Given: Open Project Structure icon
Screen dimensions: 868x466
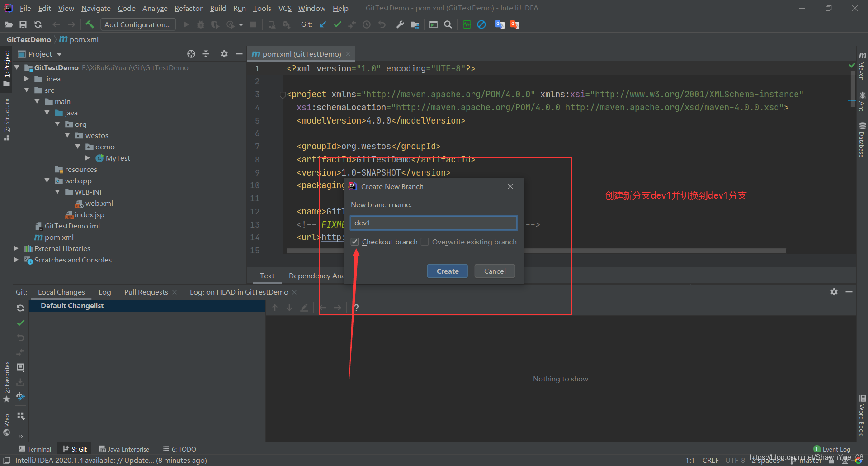Looking at the screenshot, I should click(x=415, y=24).
